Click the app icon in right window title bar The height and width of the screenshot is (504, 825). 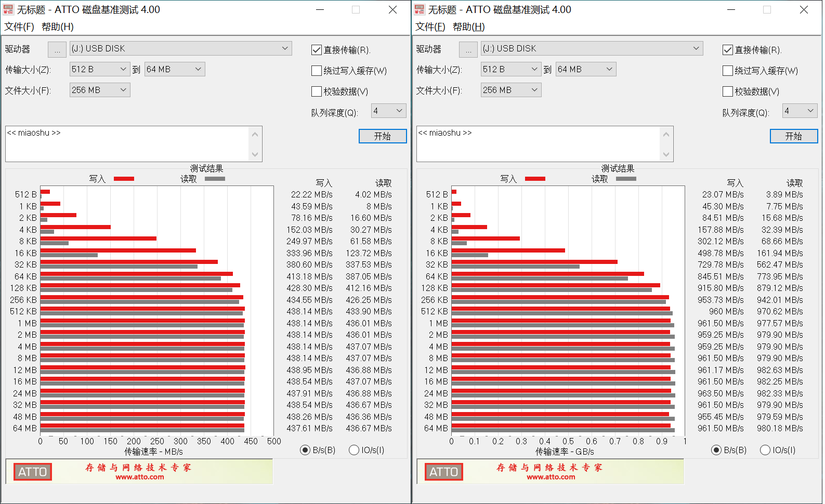click(420, 9)
